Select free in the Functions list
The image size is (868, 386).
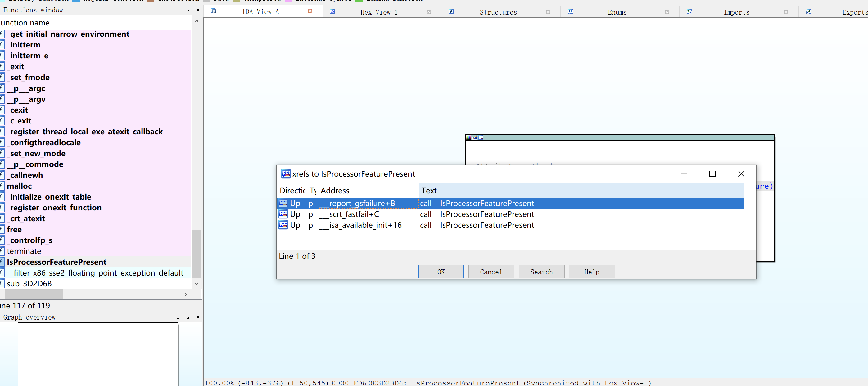pos(96,229)
